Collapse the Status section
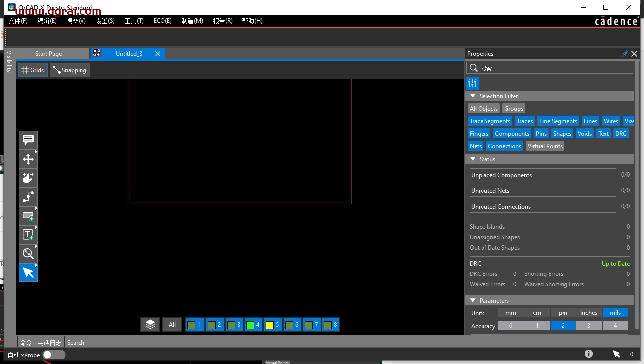 pyautogui.click(x=472, y=159)
